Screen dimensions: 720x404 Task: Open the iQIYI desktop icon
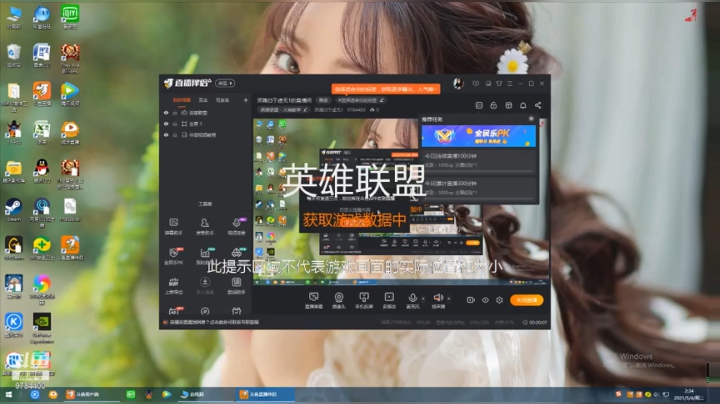70,17
